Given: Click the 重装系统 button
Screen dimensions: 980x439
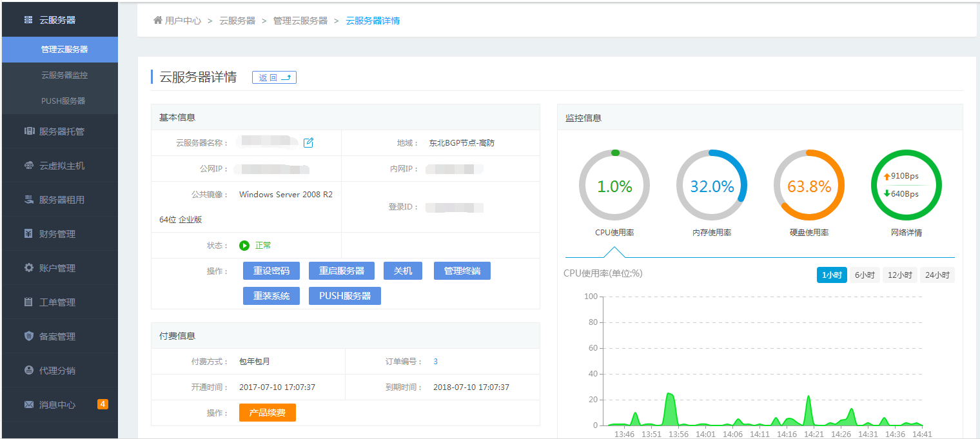Looking at the screenshot, I should coord(271,296).
